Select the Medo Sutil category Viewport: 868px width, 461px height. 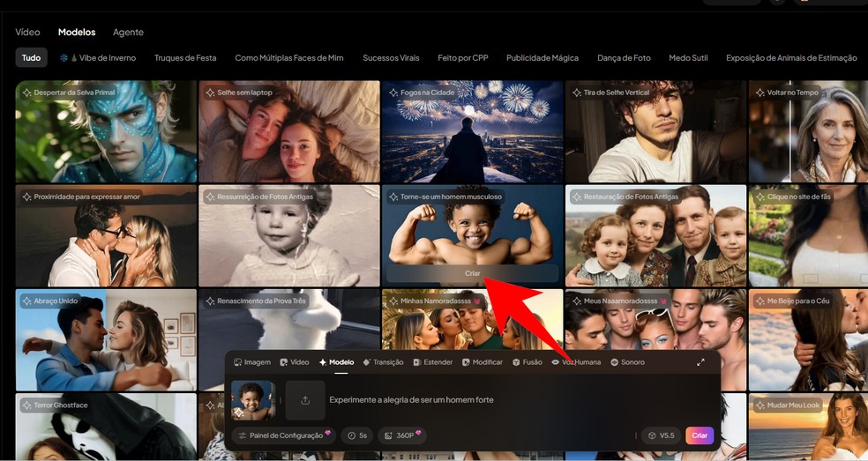[688, 57]
